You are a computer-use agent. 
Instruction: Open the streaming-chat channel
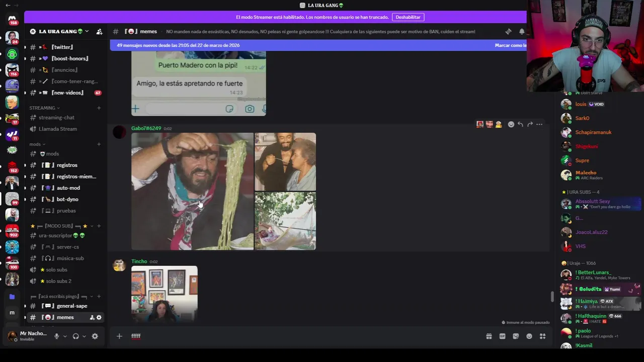pos(65,117)
